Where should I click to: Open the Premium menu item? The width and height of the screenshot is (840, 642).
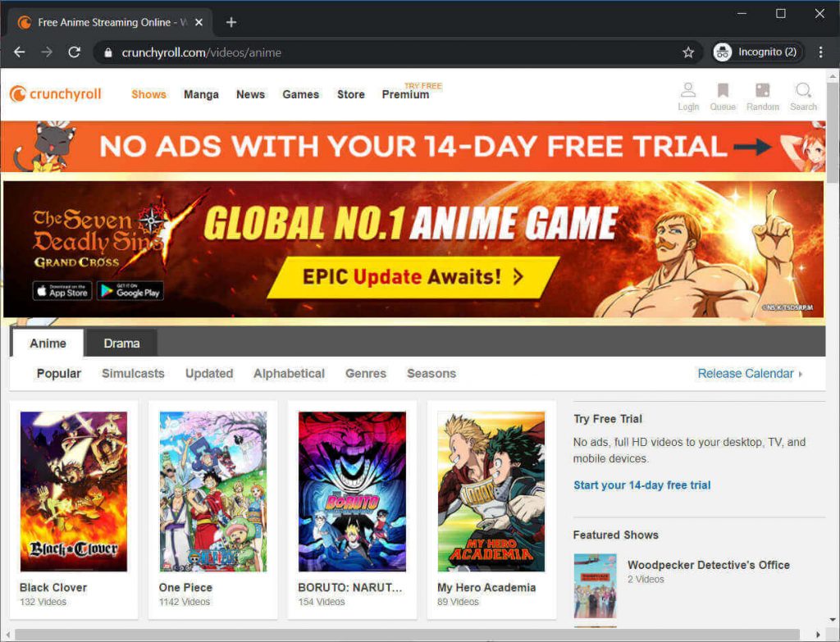(x=405, y=94)
